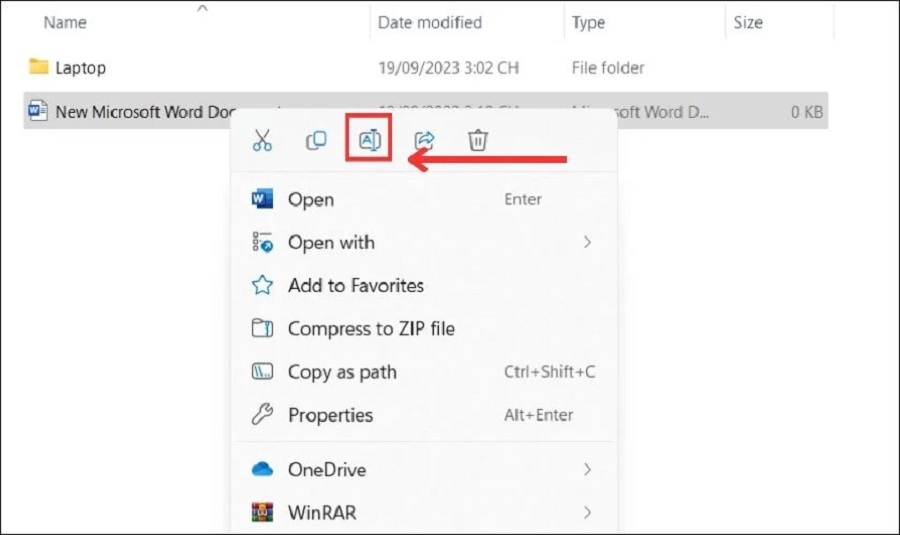Select Compress to ZIP file
This screenshot has height=535, width=900.
(424, 328)
